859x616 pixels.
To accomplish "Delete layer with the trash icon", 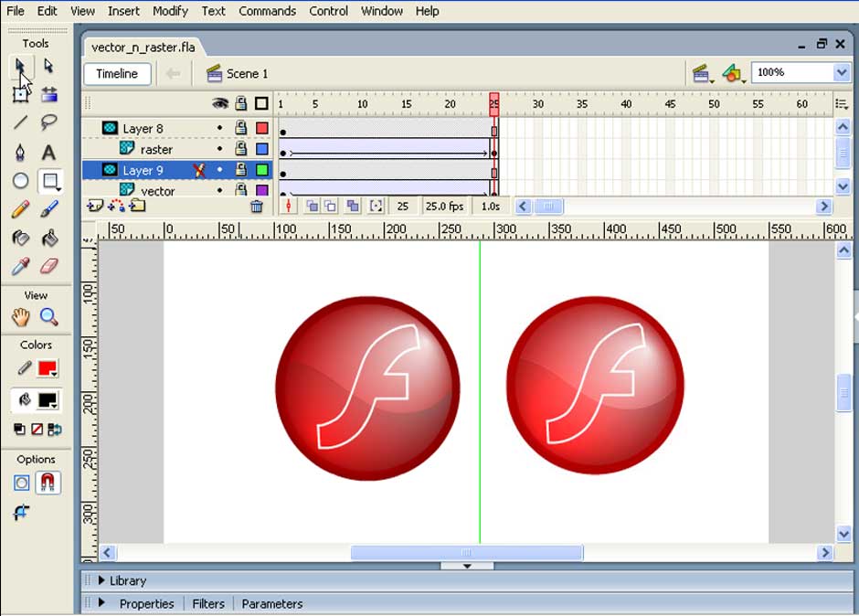I will coord(257,207).
